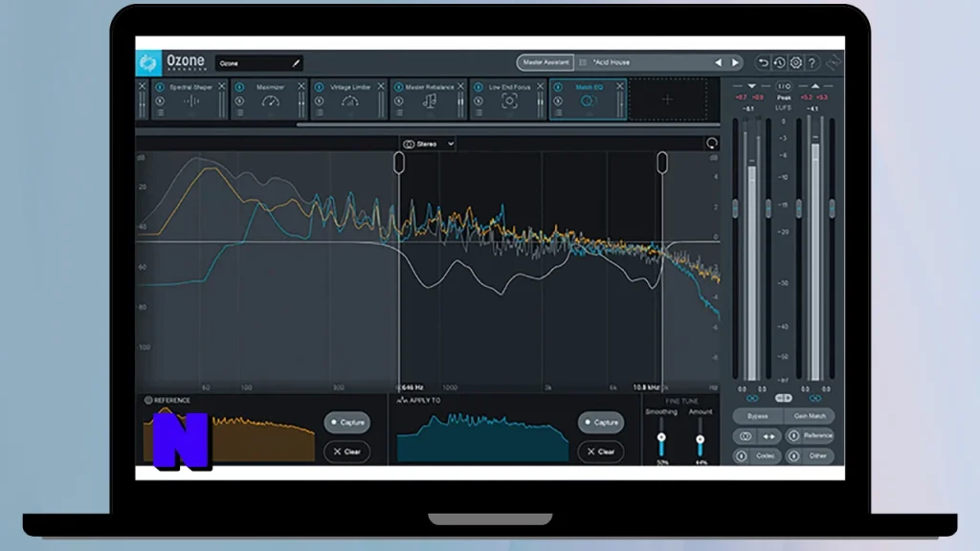Click the reset icon above the spectrum
Image resolution: width=980 pixels, height=551 pixels.
[711, 143]
